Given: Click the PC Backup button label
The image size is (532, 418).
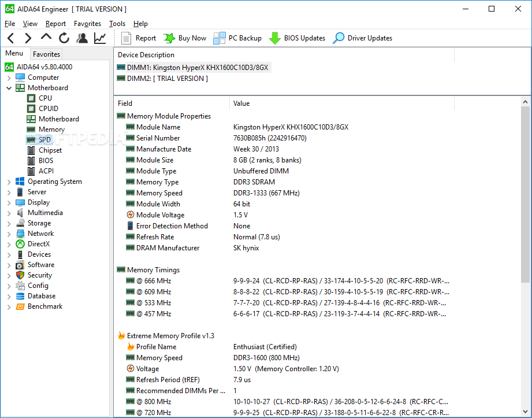Looking at the screenshot, I should [245, 38].
